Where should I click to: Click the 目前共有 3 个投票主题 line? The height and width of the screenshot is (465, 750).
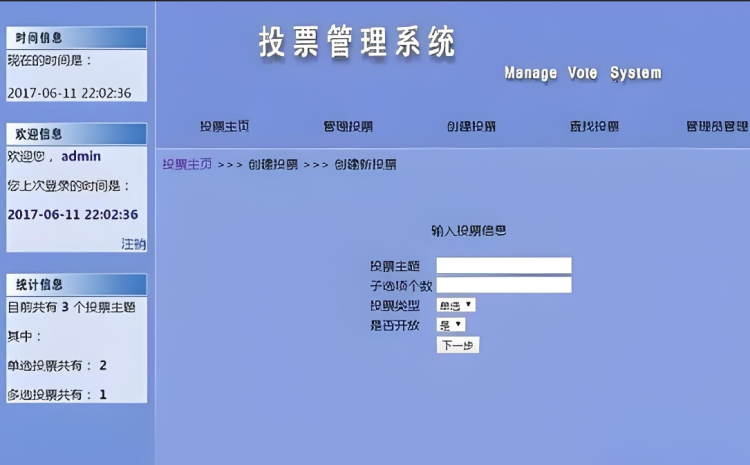pos(71,307)
